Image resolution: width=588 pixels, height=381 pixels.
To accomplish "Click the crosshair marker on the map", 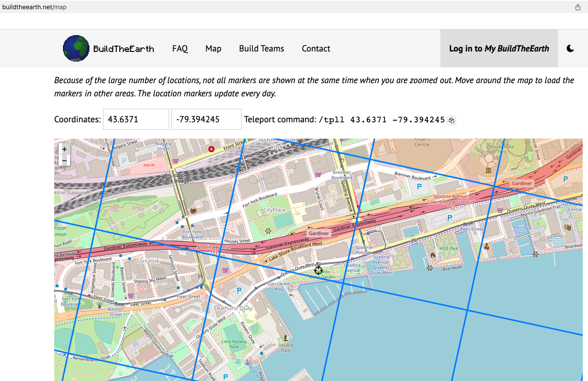I will point(318,271).
